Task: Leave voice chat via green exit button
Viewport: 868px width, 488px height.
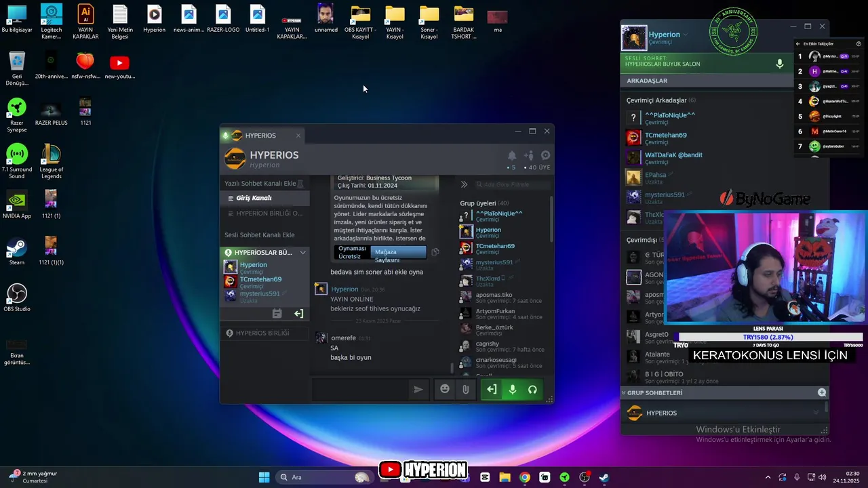Action: pyautogui.click(x=492, y=389)
